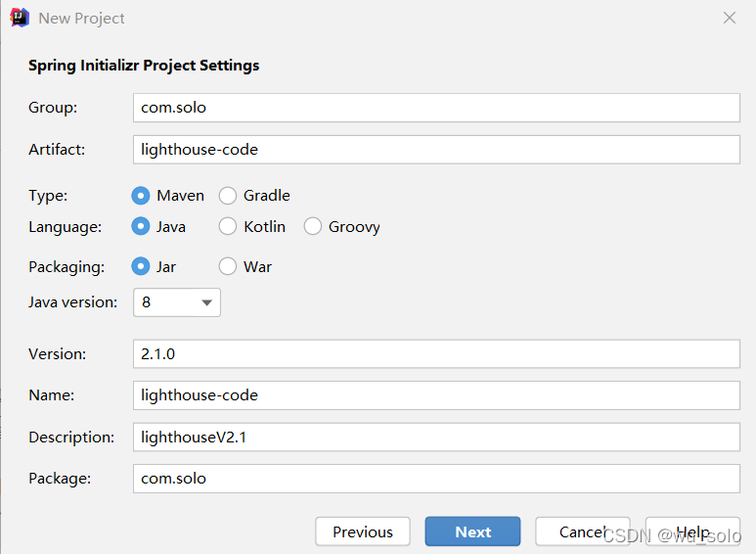Open Help for this dialog

[692, 531]
